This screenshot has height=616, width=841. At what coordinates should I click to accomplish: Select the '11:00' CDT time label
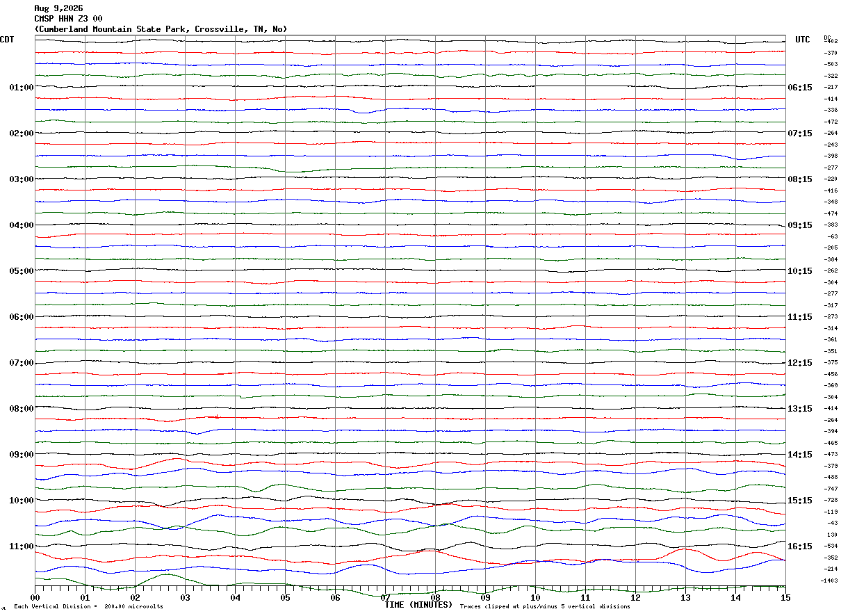pyautogui.click(x=22, y=546)
